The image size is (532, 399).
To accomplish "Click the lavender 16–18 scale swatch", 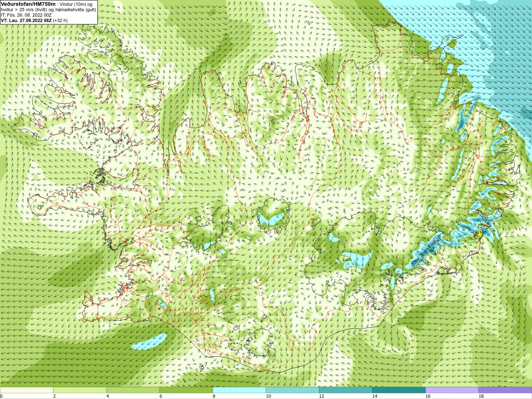I will coord(452,390).
